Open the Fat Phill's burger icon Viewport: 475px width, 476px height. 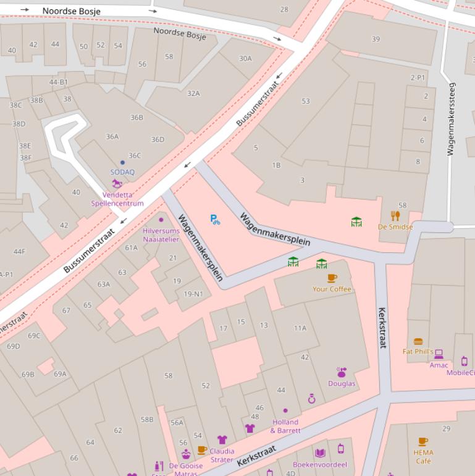click(x=418, y=341)
